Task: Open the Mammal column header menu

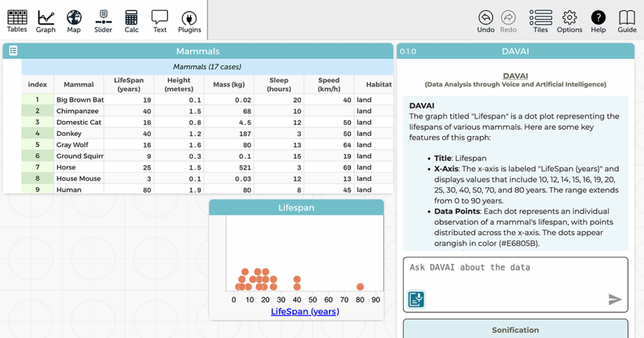Action: [79, 84]
